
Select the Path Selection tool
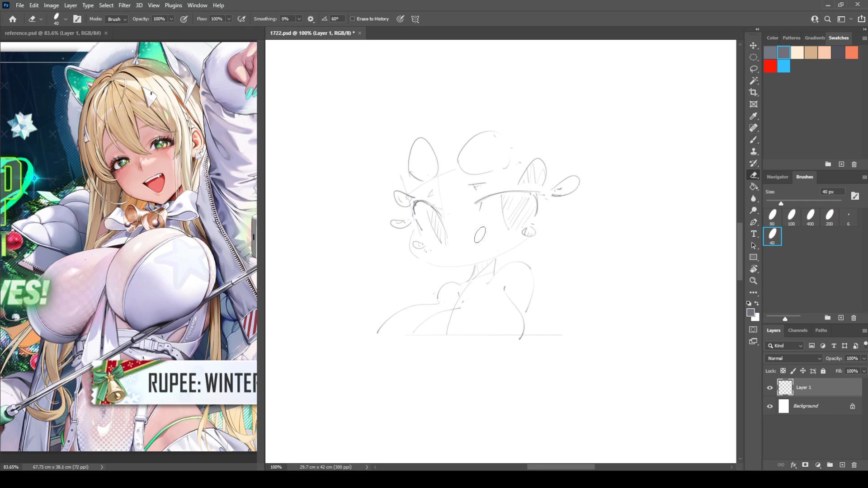coord(753,245)
